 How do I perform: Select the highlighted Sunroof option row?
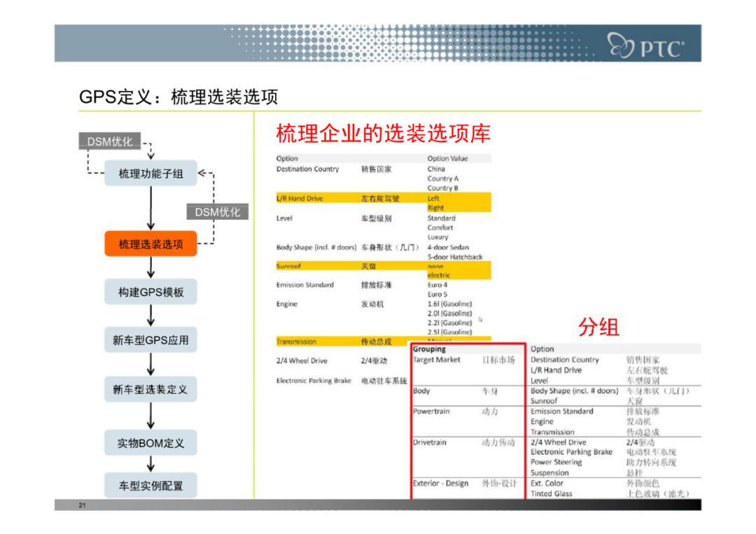click(x=384, y=266)
